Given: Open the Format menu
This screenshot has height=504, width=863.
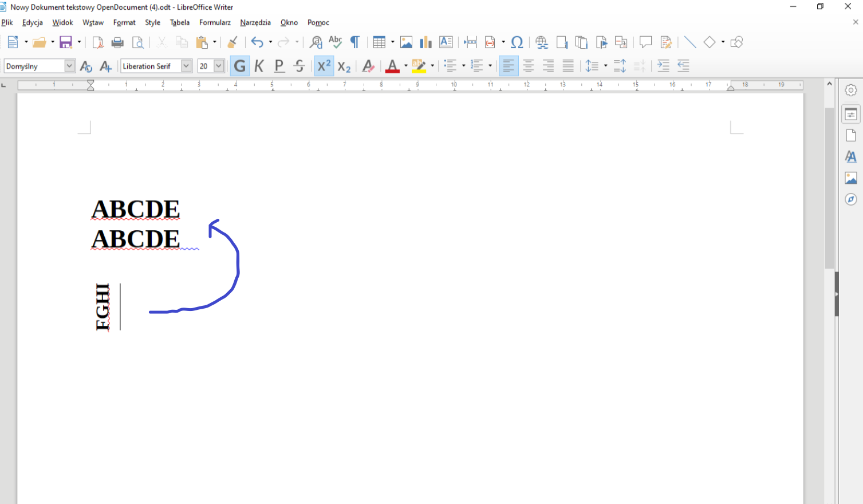Looking at the screenshot, I should tap(124, 22).
